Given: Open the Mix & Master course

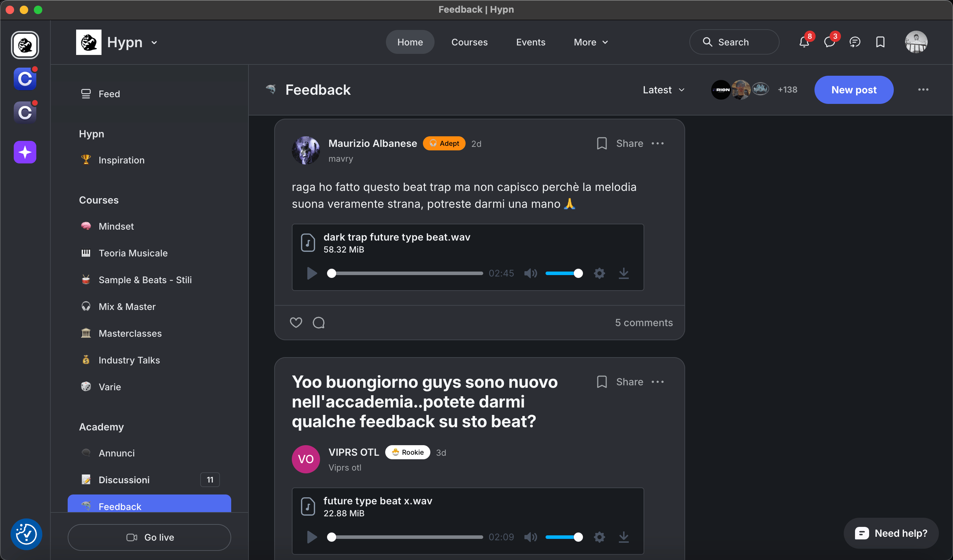Looking at the screenshot, I should pyautogui.click(x=127, y=306).
